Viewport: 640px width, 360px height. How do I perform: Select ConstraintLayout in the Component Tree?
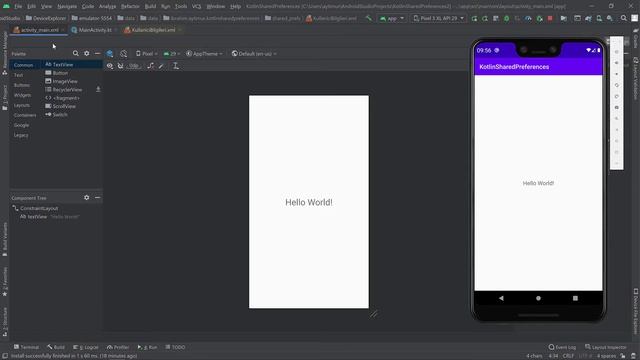point(39,208)
